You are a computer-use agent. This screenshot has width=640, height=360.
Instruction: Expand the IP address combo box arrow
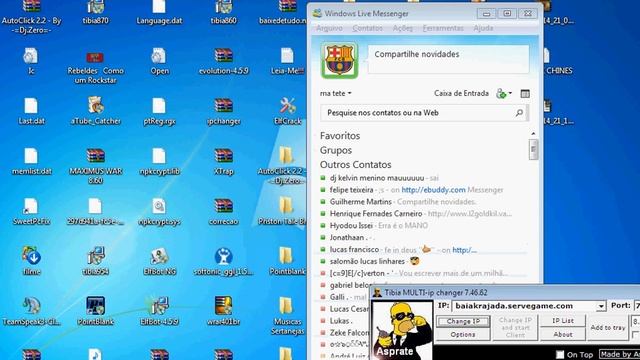601,306
